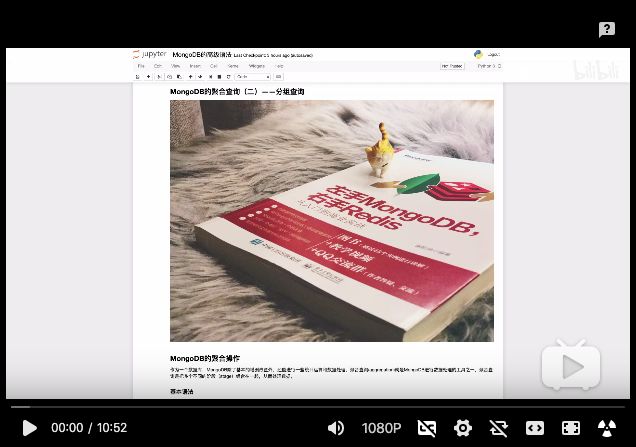This screenshot has height=447, width=636.
Task: Click the Jupyter save notebook icon
Action: [x=138, y=77]
